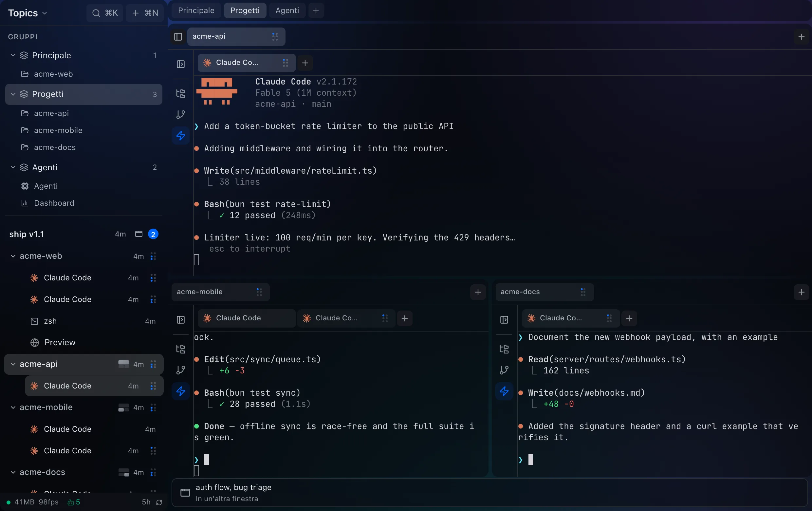The height and width of the screenshot is (511, 812).
Task: Click lightning bolt icon in acme-mobile pane
Action: coord(181,391)
